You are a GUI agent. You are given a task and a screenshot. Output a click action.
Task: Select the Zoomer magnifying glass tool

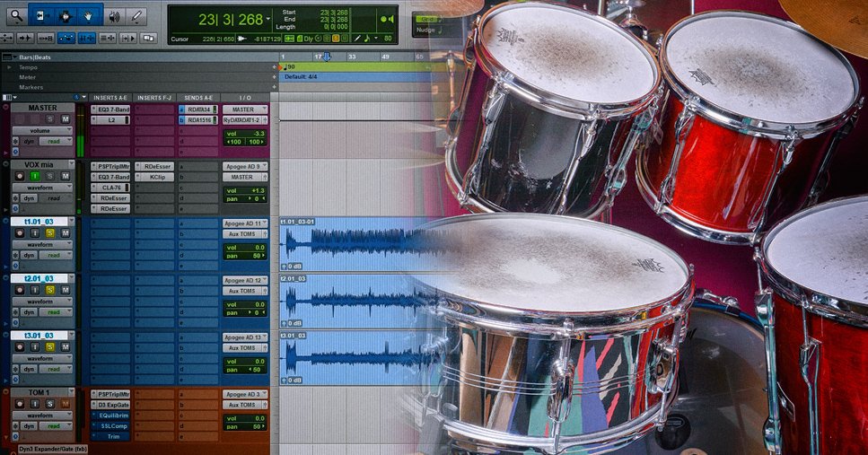point(15,15)
